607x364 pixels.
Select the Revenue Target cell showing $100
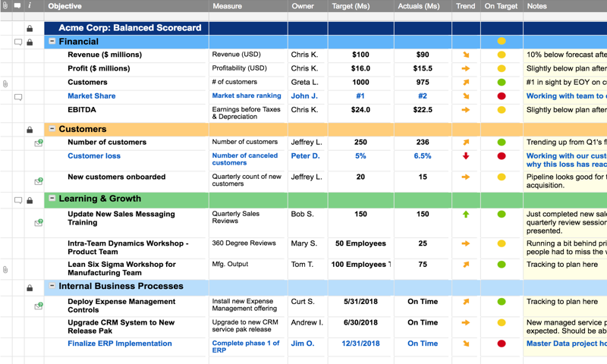coord(360,55)
